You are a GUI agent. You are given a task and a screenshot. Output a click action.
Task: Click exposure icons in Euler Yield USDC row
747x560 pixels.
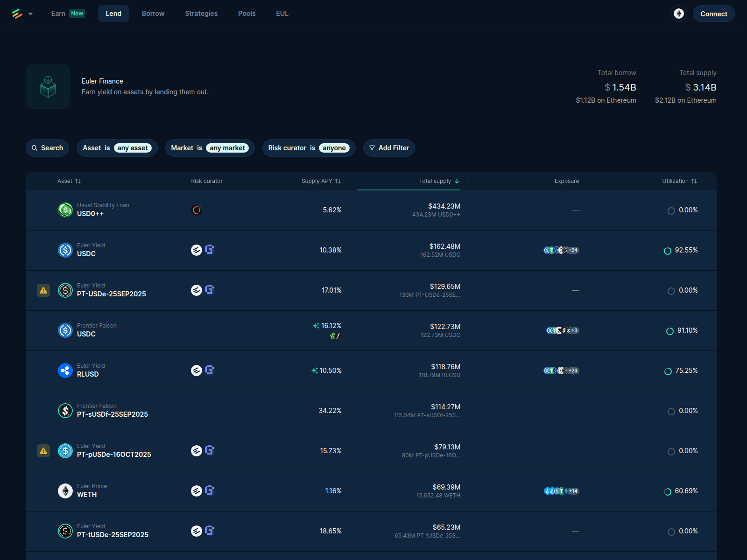[561, 250]
